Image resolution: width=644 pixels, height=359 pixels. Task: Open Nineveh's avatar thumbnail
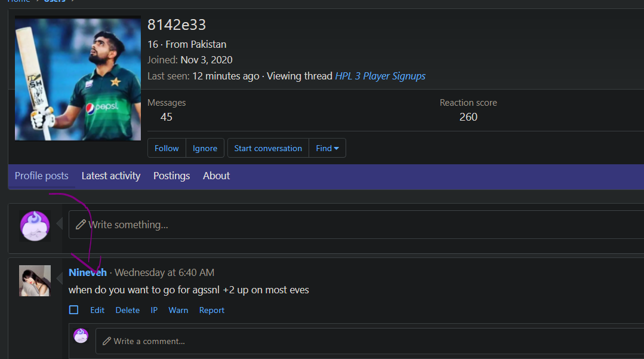(35, 281)
